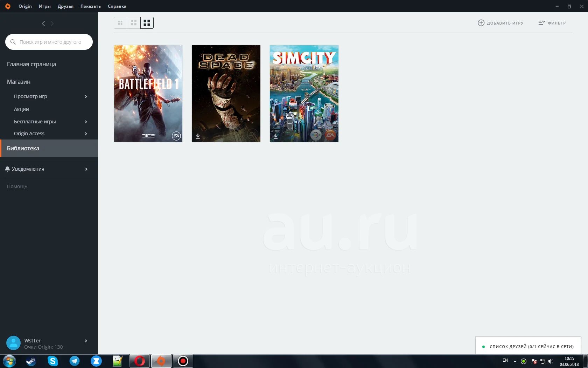The height and width of the screenshot is (368, 588).
Task: Switch to small tile view
Action: pyautogui.click(x=120, y=23)
